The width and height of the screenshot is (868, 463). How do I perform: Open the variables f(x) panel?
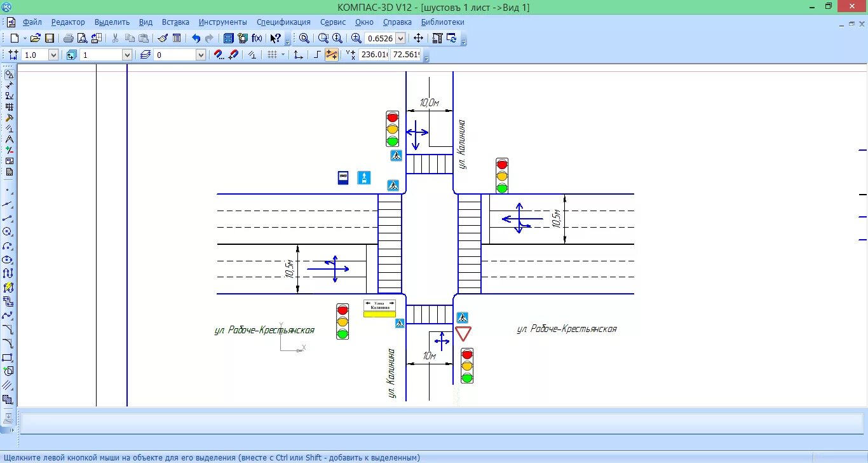(257, 38)
